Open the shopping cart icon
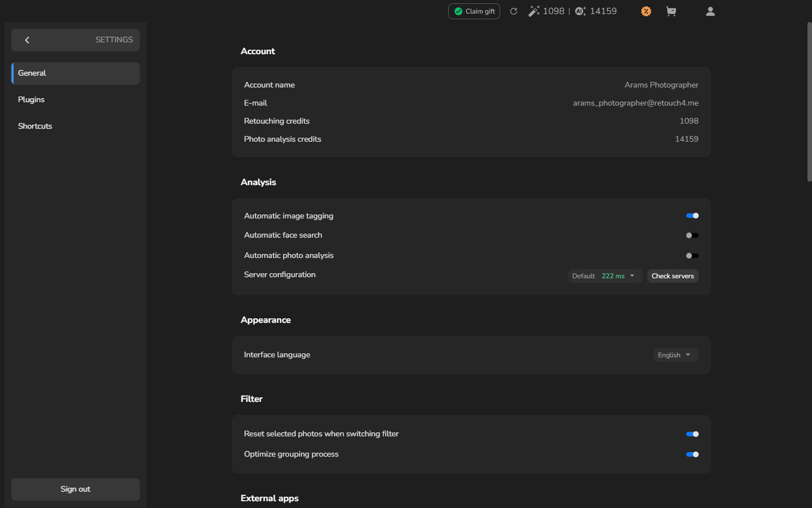Viewport: 812px width, 508px height. pyautogui.click(x=671, y=11)
